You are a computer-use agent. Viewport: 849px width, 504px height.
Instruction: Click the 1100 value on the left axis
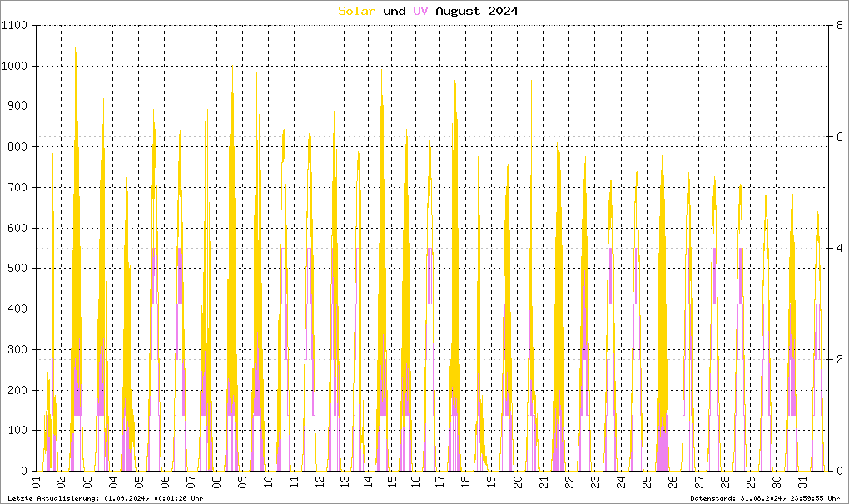click(15, 26)
